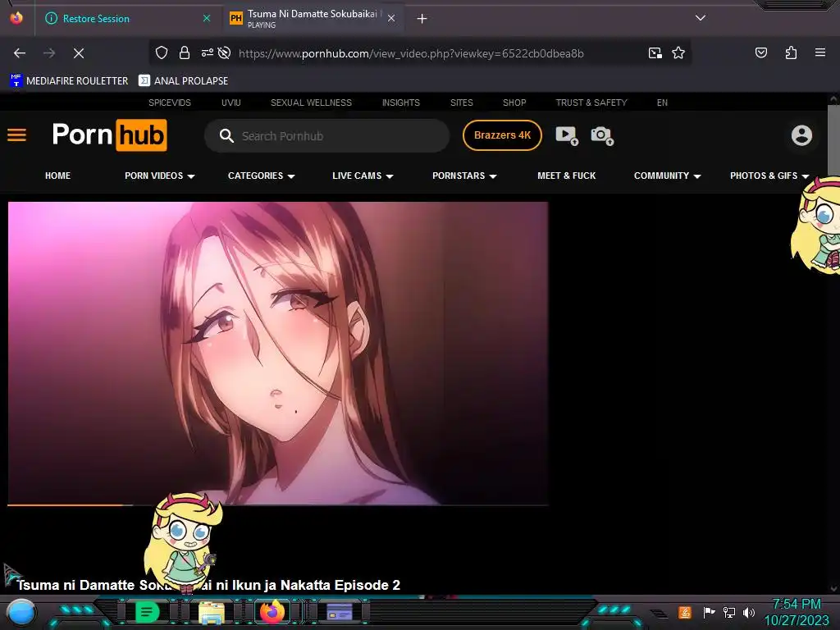Click the orange Java tray icon
840x630 pixels.
coord(685,612)
